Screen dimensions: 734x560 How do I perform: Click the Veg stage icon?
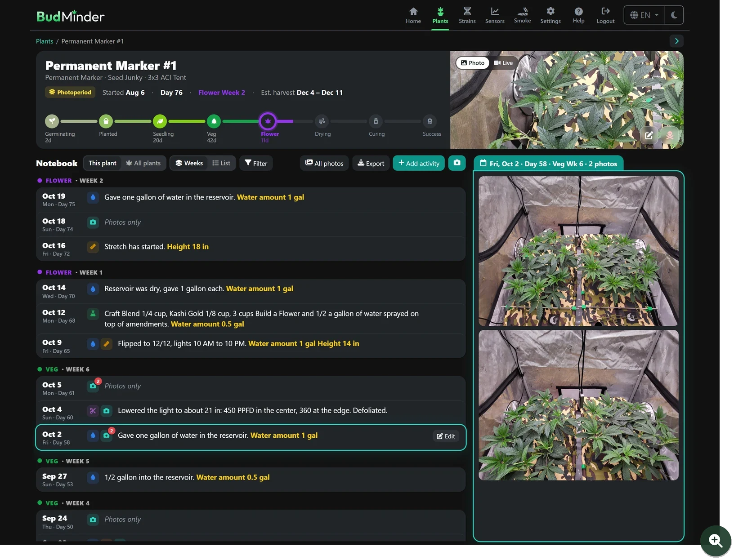point(214,121)
